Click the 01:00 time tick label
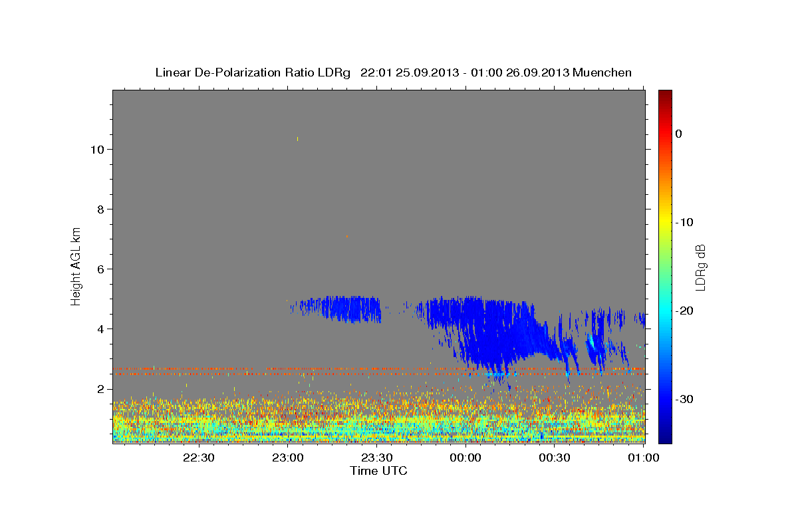This screenshot has height=532, width=798. [x=643, y=458]
